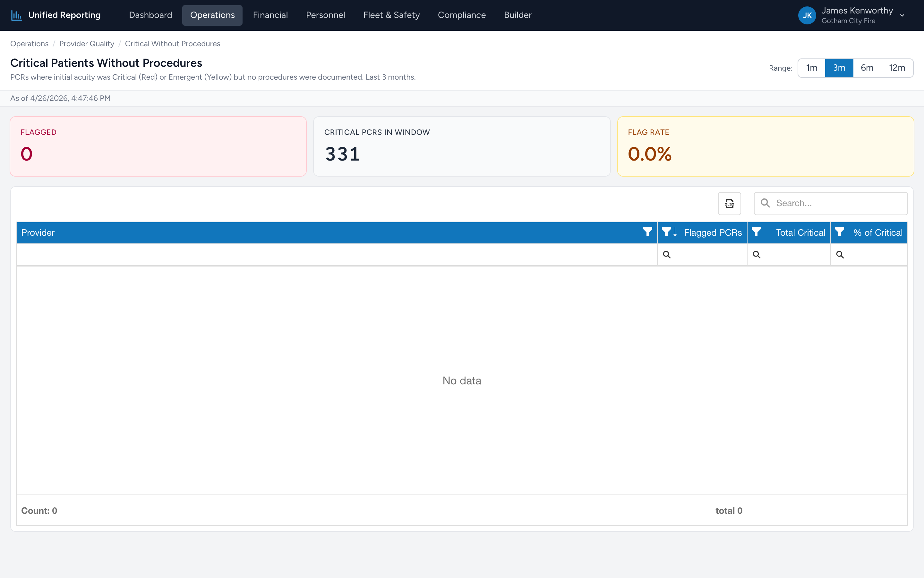Click the Unified Reporting brand title
The height and width of the screenshot is (578, 924).
point(64,15)
